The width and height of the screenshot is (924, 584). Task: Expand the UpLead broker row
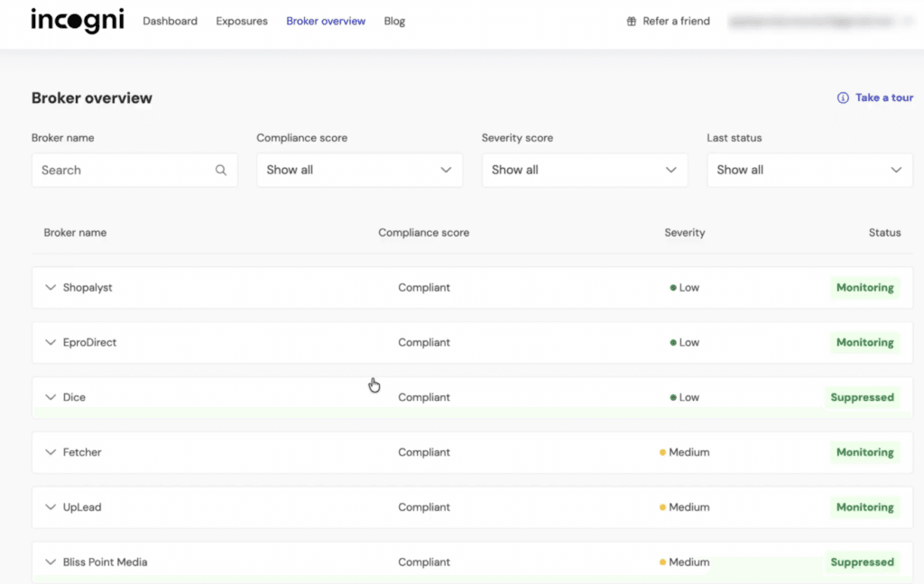[51, 506]
